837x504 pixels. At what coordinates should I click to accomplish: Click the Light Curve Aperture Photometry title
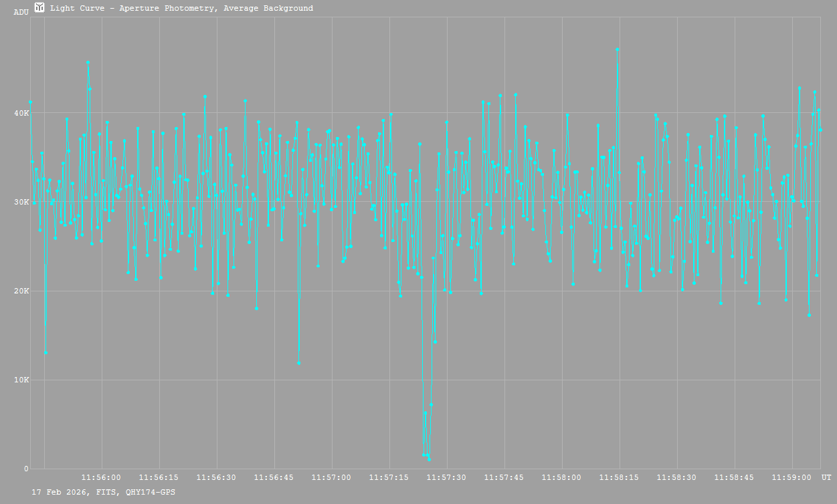point(181,8)
